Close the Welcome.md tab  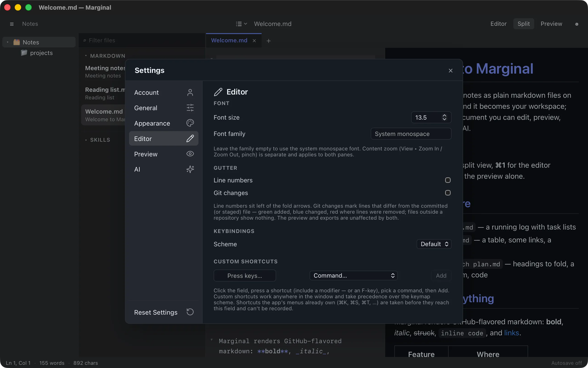coord(254,41)
